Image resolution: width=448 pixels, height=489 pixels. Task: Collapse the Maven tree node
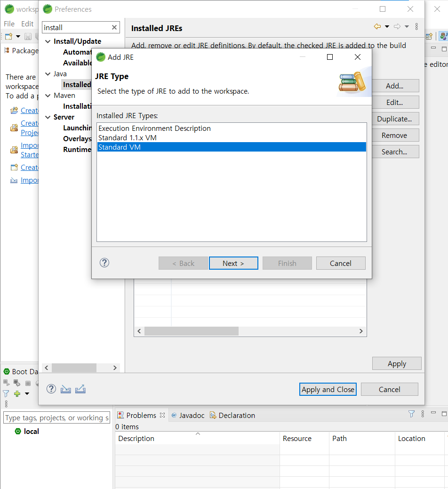click(48, 96)
